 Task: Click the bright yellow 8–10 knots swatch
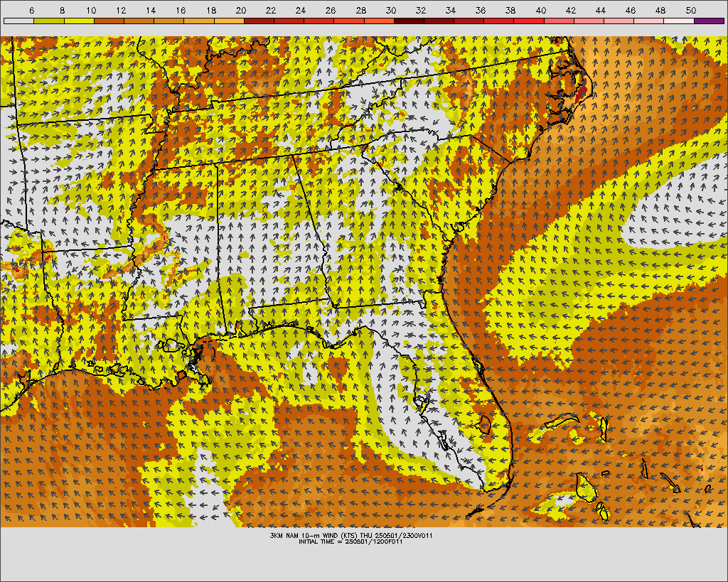79,21
